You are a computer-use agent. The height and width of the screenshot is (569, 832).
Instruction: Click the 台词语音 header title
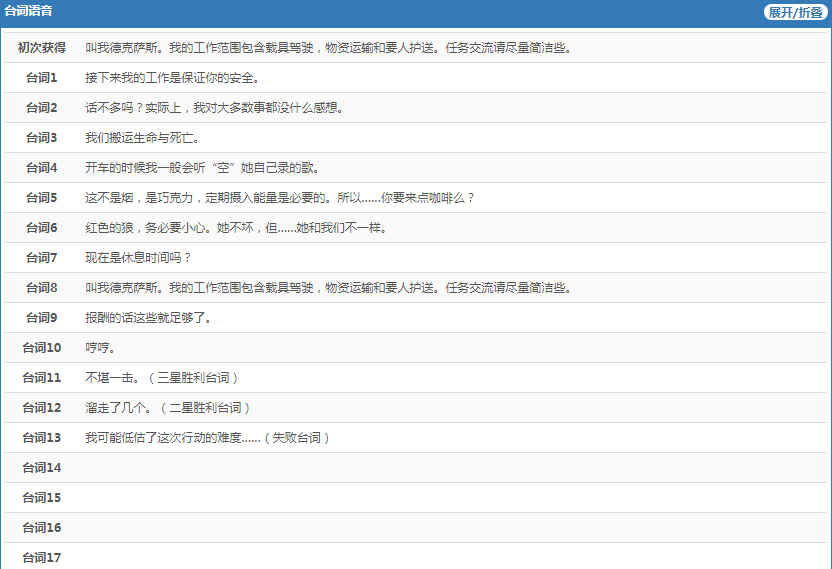(29, 11)
